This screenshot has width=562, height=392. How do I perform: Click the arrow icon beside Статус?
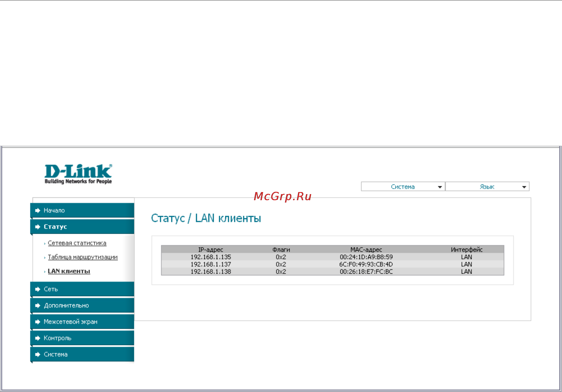click(38, 227)
